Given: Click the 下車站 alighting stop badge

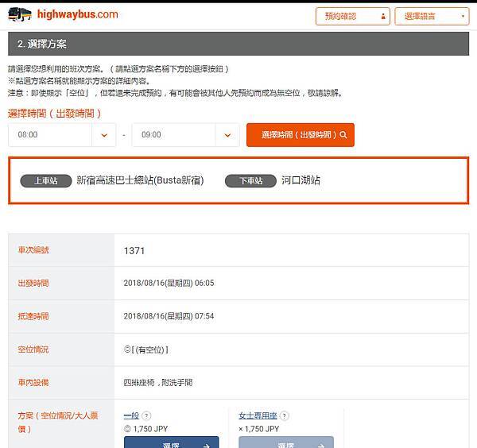Looking at the screenshot, I should (x=250, y=181).
